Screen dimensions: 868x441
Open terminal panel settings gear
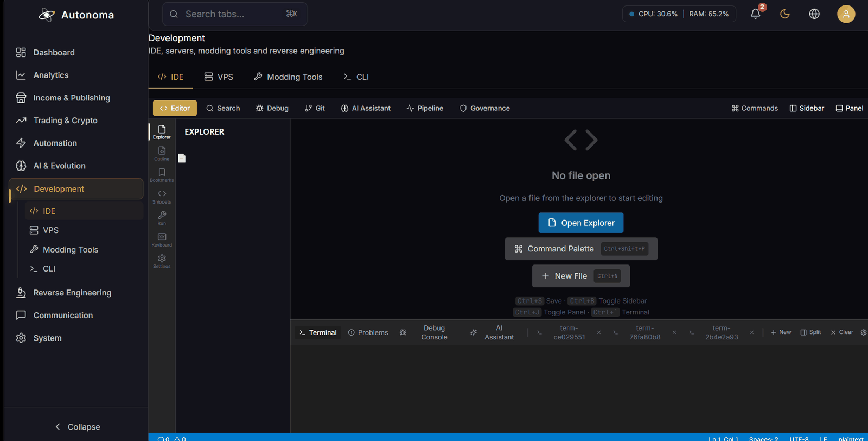tap(864, 332)
